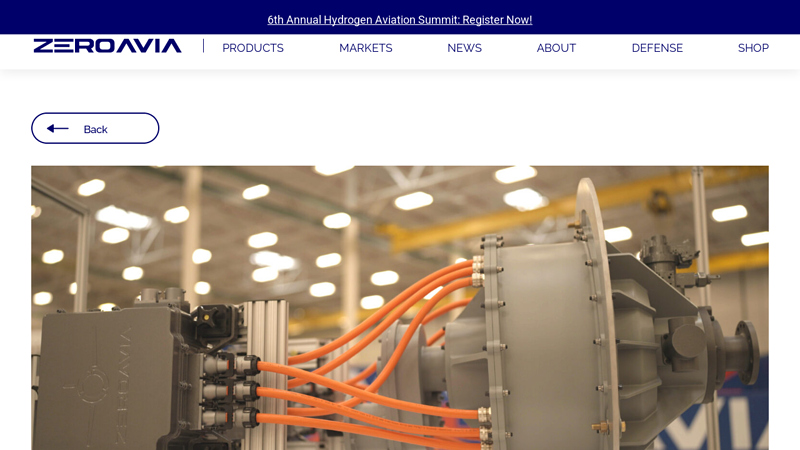Screen dimensions: 800x450
Task: Open the Markets menu
Action: 366,48
